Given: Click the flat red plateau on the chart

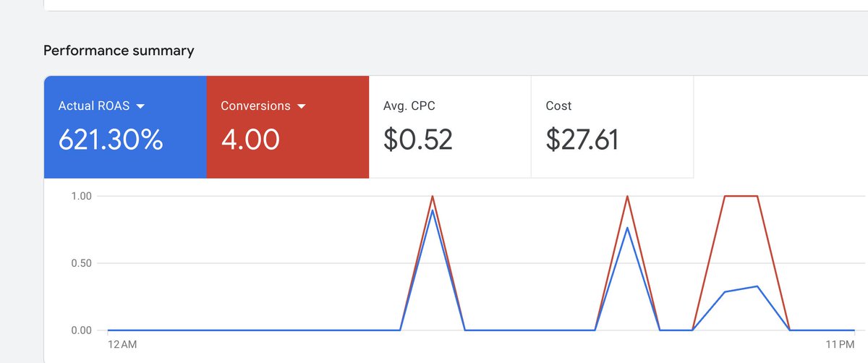Looking at the screenshot, I should (x=741, y=196).
